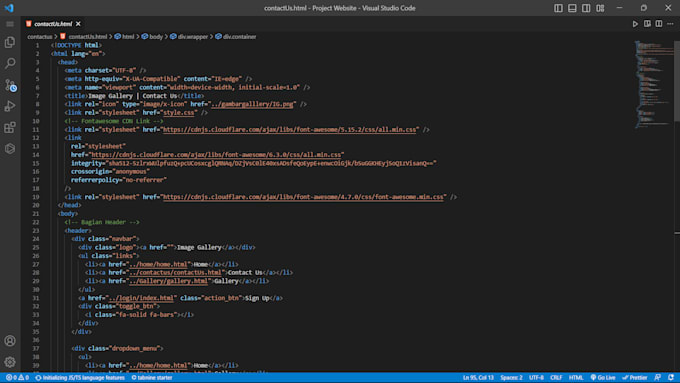This screenshot has height=383, width=680.
Task: Open the Extensions view
Action: [10, 127]
